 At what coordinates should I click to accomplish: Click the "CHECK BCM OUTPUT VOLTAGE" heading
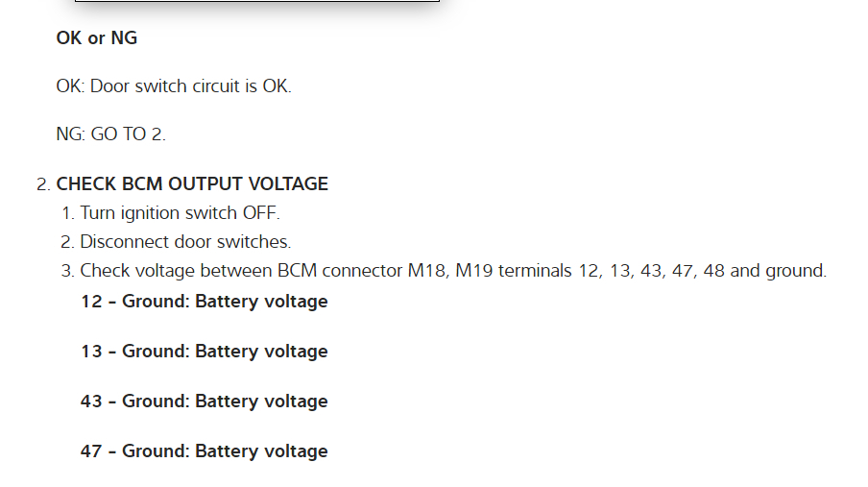192,183
